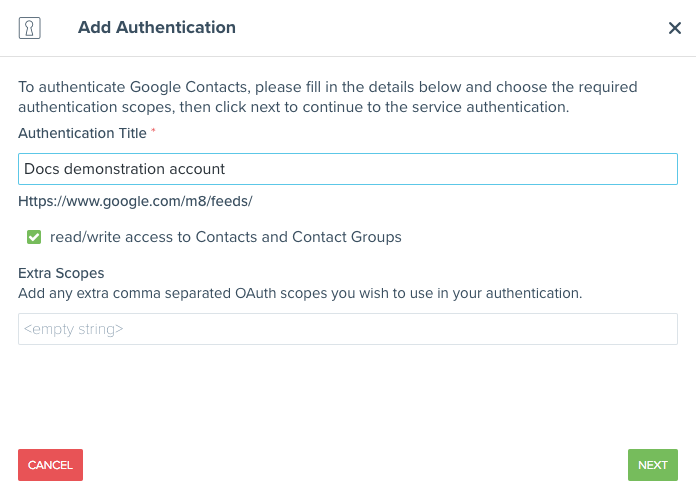Proceed with the green Next button
This screenshot has height=492, width=696.
pyautogui.click(x=652, y=465)
